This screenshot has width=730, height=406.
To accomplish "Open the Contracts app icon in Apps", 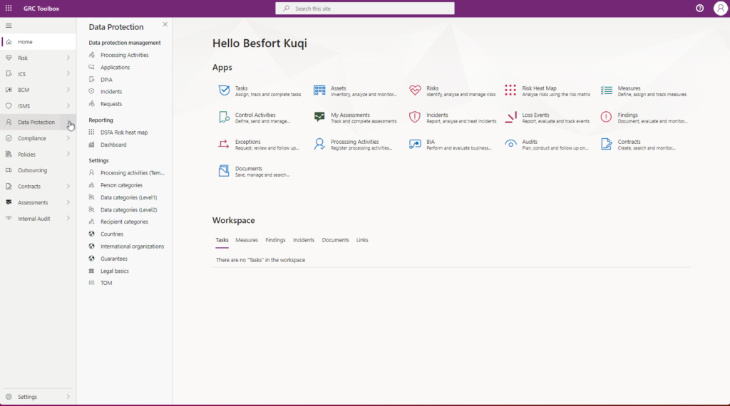I will [x=606, y=144].
